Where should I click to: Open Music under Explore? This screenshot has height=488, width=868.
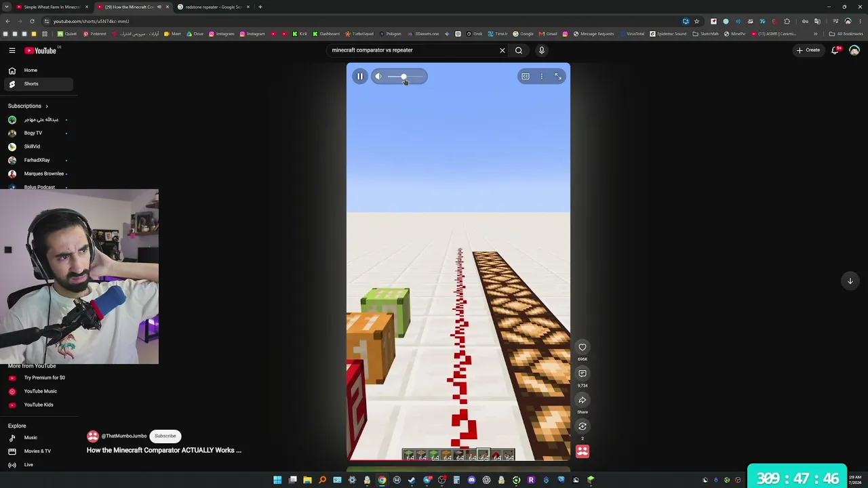click(x=37, y=438)
